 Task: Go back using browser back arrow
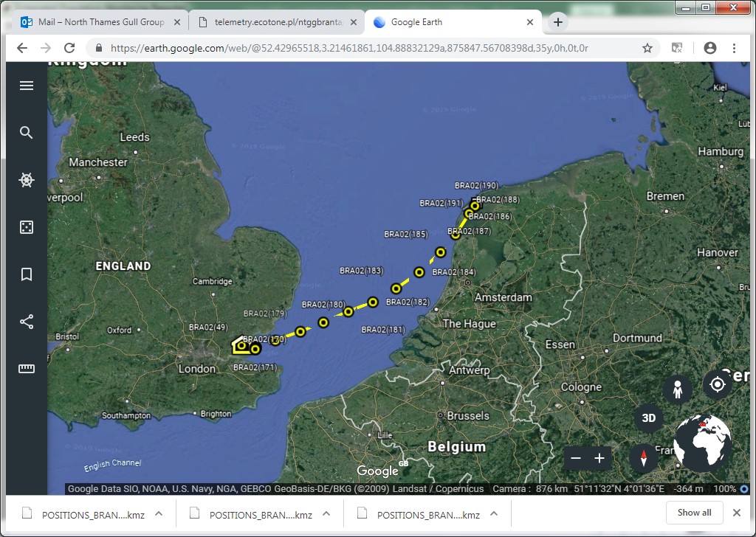(x=22, y=48)
